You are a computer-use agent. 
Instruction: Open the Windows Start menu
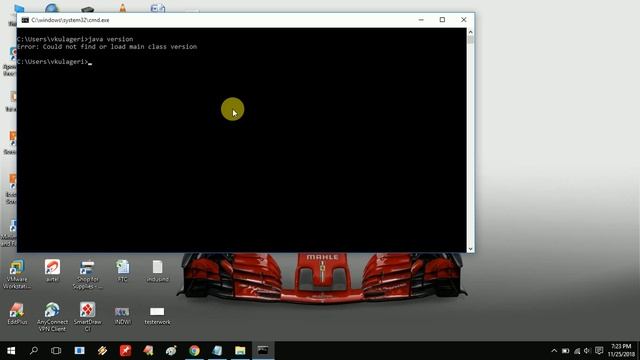point(11,351)
